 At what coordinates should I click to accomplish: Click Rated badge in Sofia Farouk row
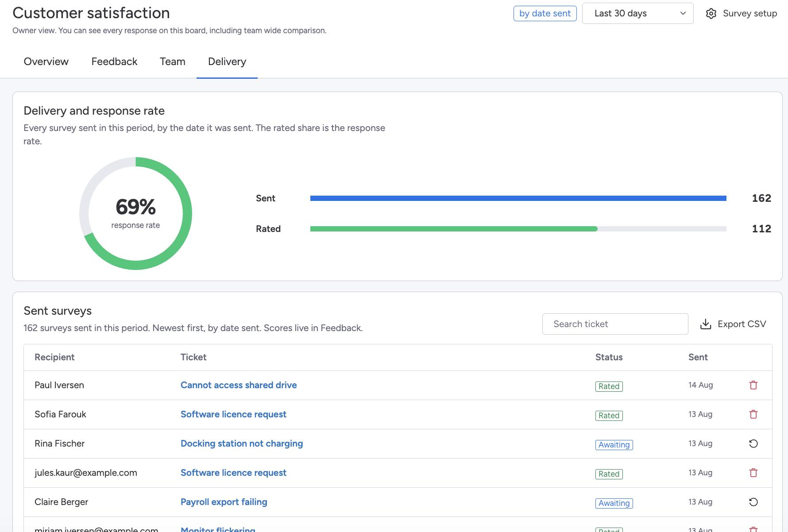pos(609,416)
